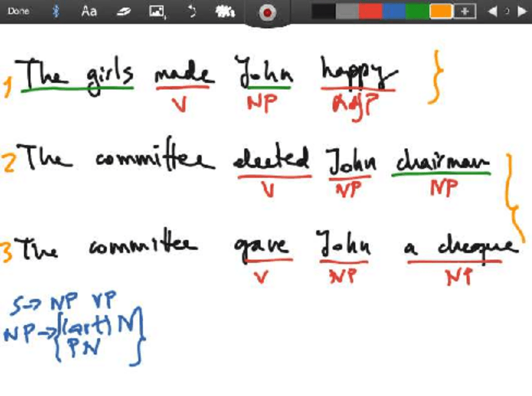Click the handwritten word 'happy'
This screenshot has height=396, width=532.
pos(359,72)
